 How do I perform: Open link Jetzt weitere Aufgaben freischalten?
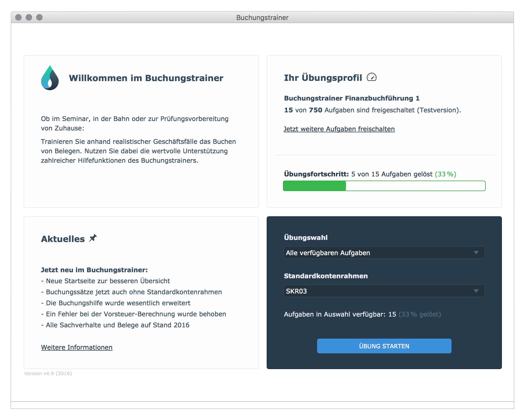(x=339, y=129)
